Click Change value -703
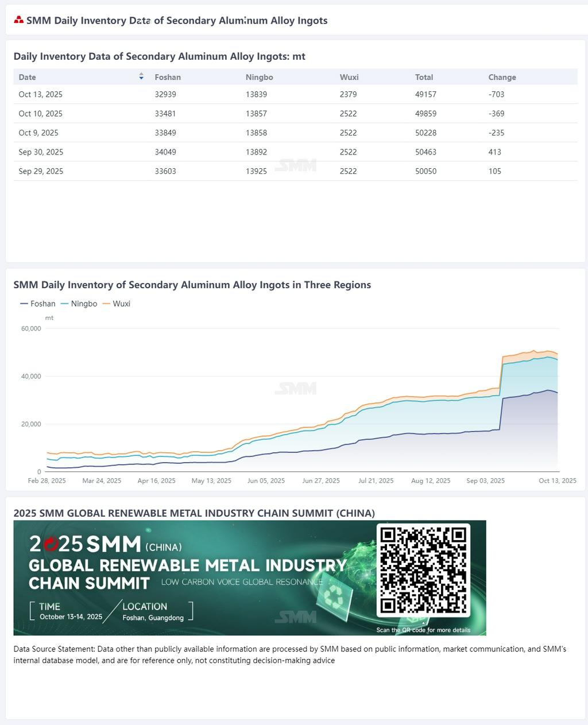 497,94
